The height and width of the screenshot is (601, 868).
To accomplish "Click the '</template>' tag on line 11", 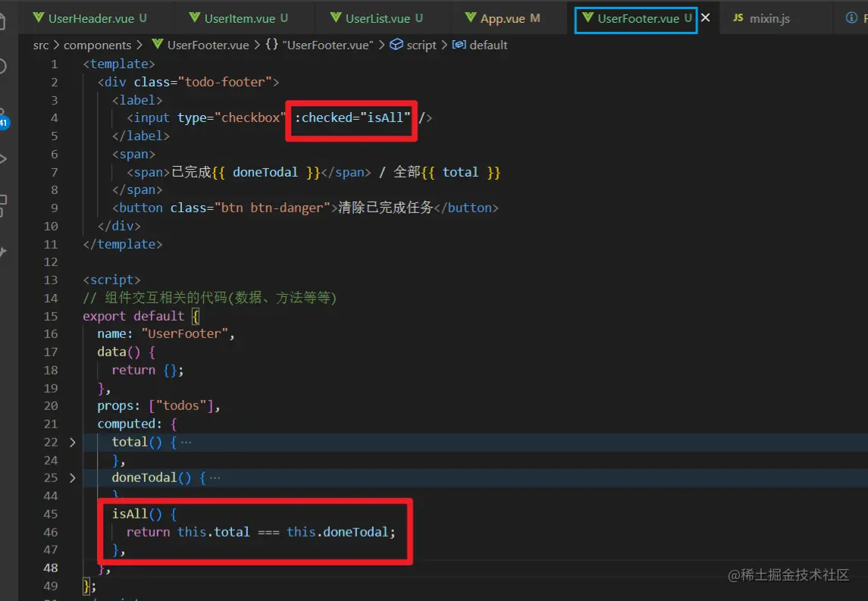I will point(122,244).
